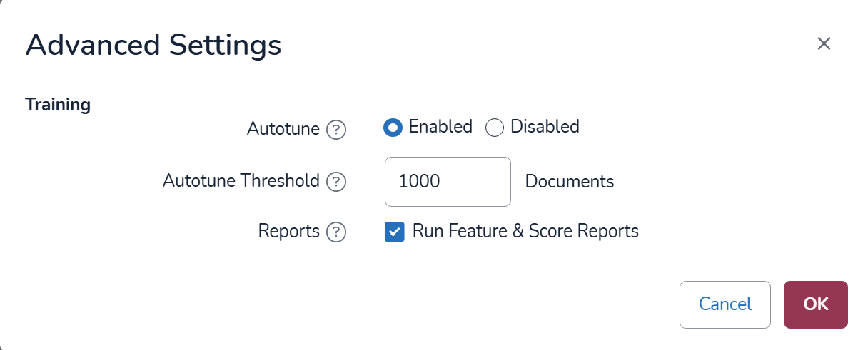Click the "Disabled" option label text
The height and width of the screenshot is (350, 868).
click(x=545, y=127)
